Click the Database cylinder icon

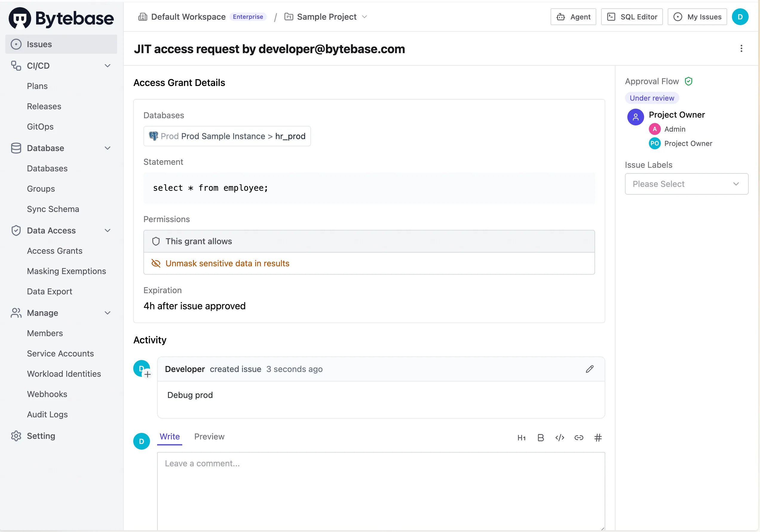16,148
